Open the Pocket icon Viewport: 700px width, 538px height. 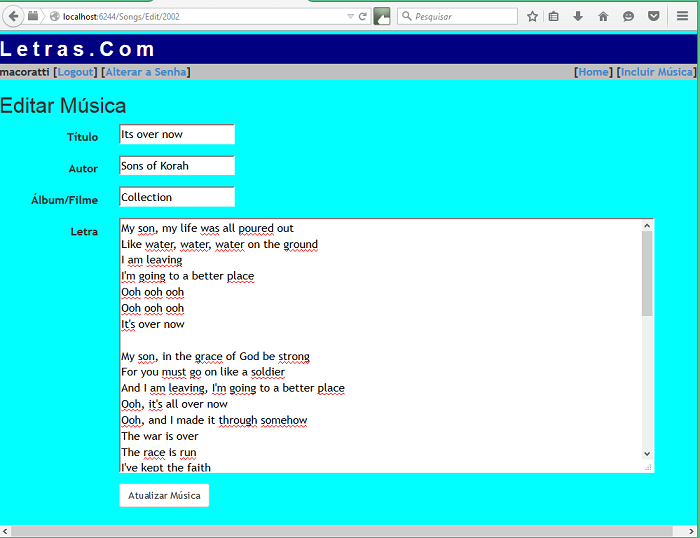pyautogui.click(x=654, y=17)
